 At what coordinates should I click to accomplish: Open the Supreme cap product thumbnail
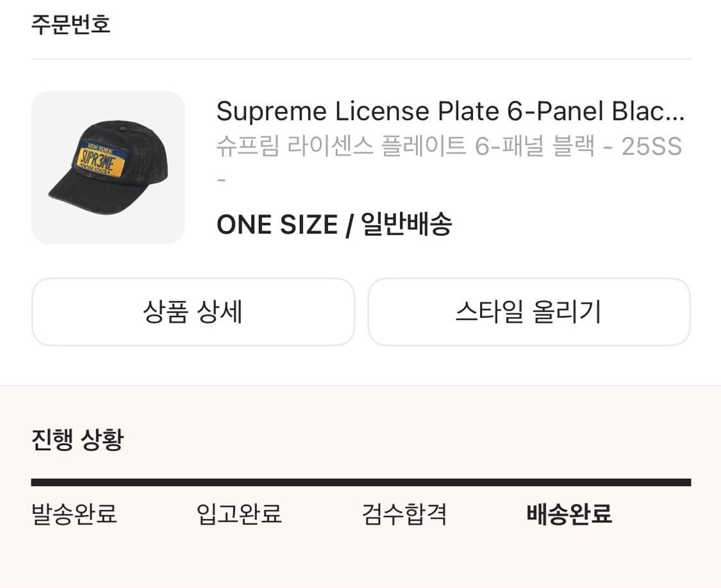click(108, 167)
